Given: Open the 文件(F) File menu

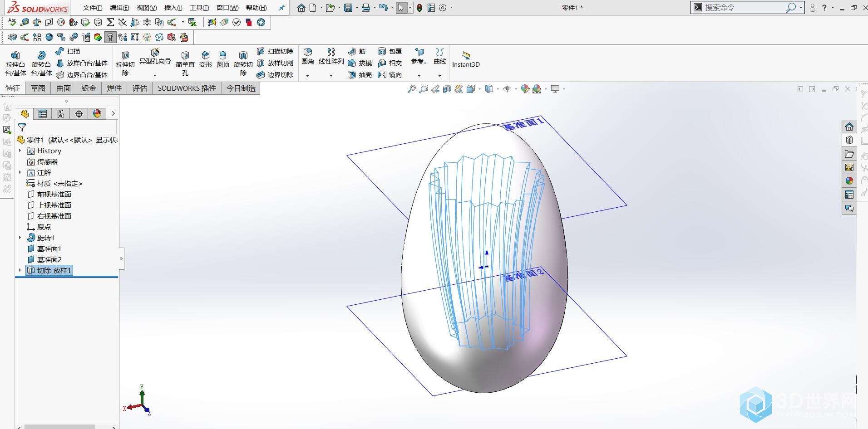Looking at the screenshot, I should pyautogui.click(x=93, y=8).
